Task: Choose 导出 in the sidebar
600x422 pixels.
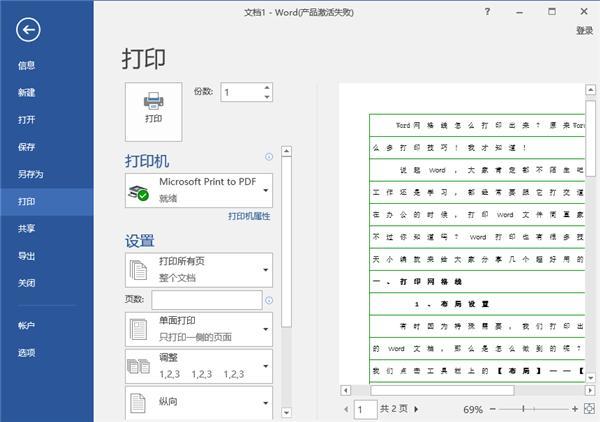Action: point(26,256)
